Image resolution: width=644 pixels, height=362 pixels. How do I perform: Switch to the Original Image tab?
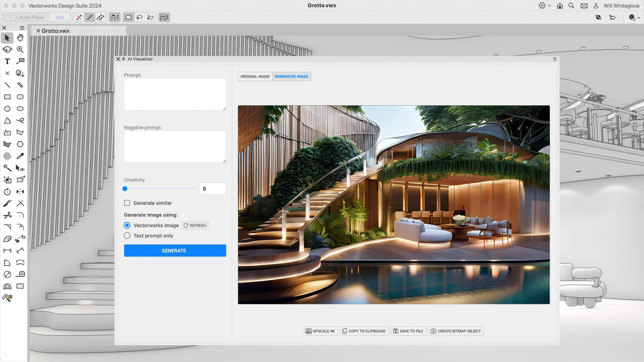pos(255,76)
